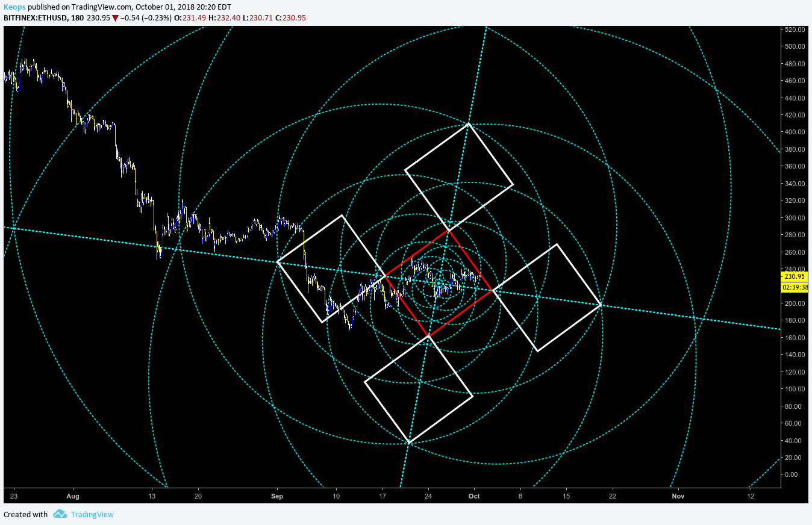
Task: Click 300.00 on the price axis
Action: 794,218
